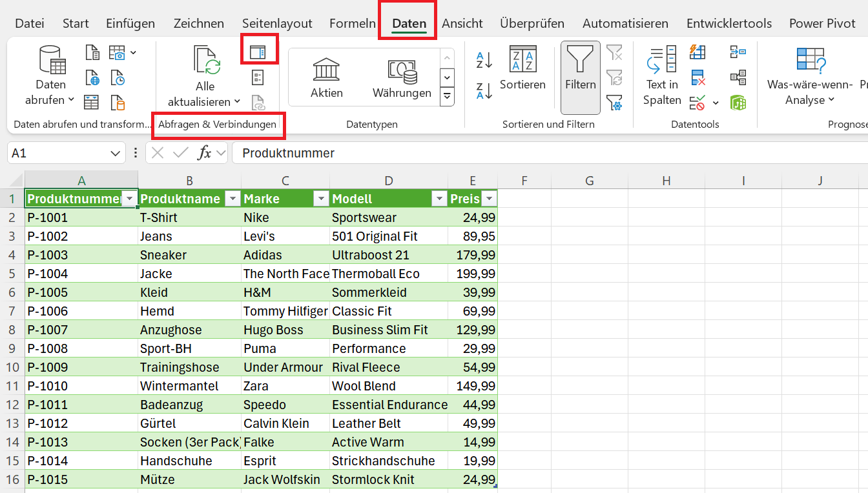The height and width of the screenshot is (493, 868).
Task: Open the Datei tab
Action: coord(30,23)
